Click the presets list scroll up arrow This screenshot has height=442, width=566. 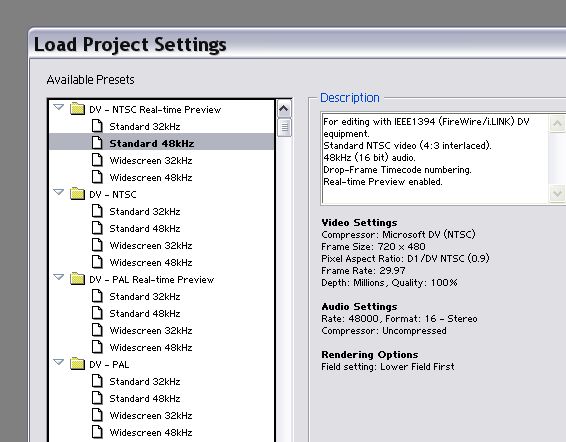(284, 109)
